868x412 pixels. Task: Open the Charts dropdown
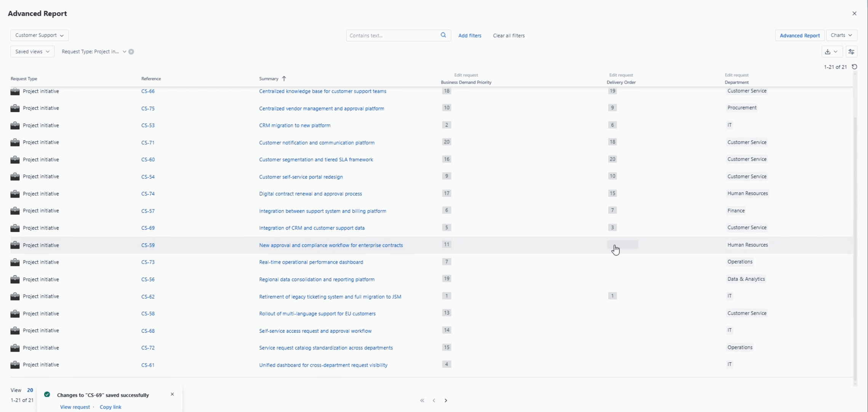(842, 35)
